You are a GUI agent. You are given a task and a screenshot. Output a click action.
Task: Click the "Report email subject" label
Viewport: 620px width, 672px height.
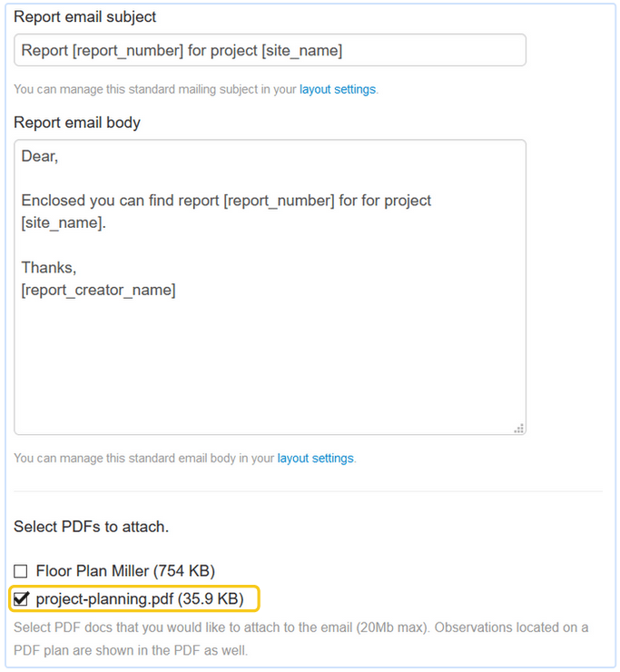click(85, 17)
